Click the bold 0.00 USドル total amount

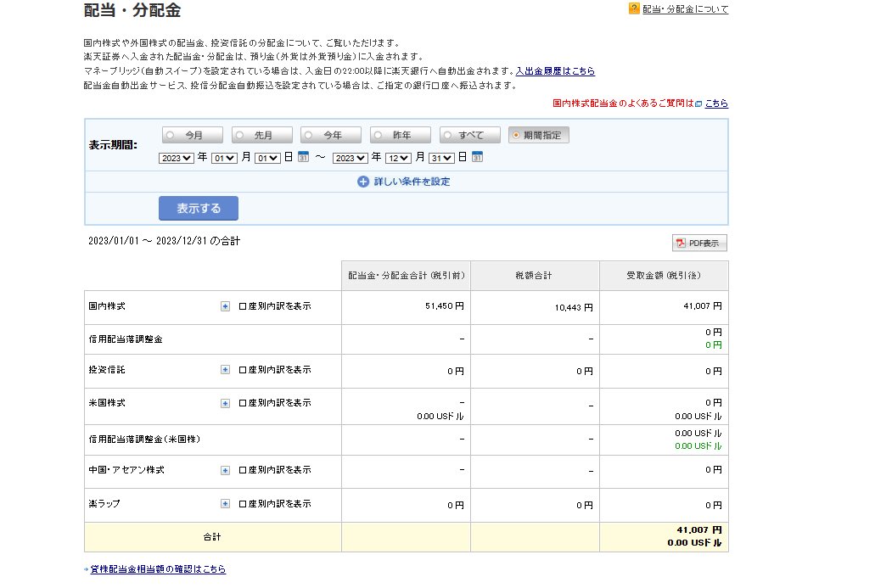[695, 543]
